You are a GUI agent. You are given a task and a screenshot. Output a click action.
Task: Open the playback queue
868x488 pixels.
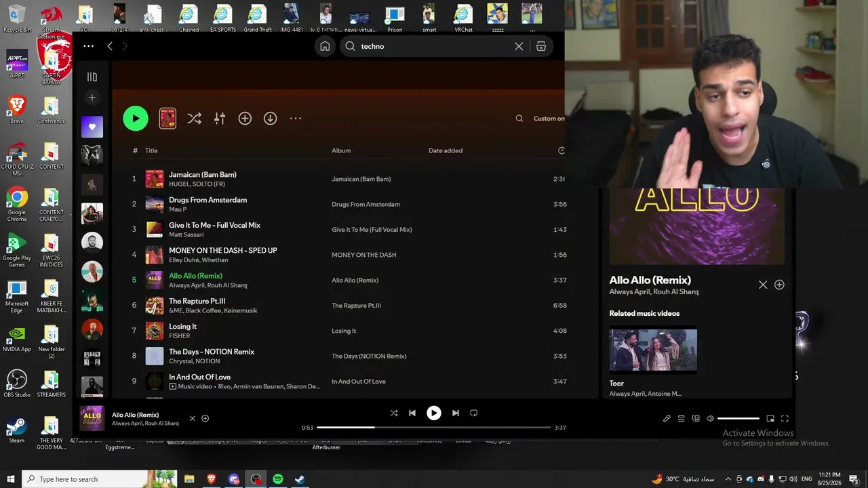click(682, 418)
